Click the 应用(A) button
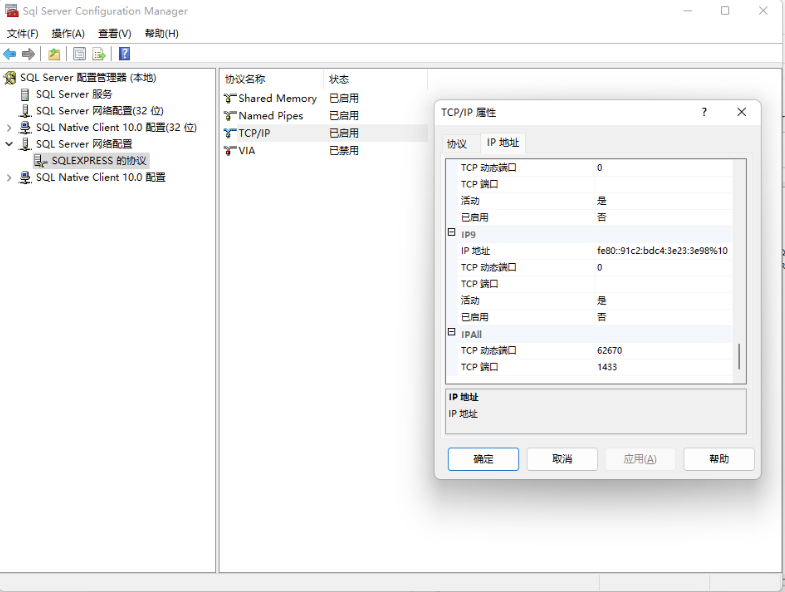Screen dimensions: 785x592 pyautogui.click(x=640, y=459)
